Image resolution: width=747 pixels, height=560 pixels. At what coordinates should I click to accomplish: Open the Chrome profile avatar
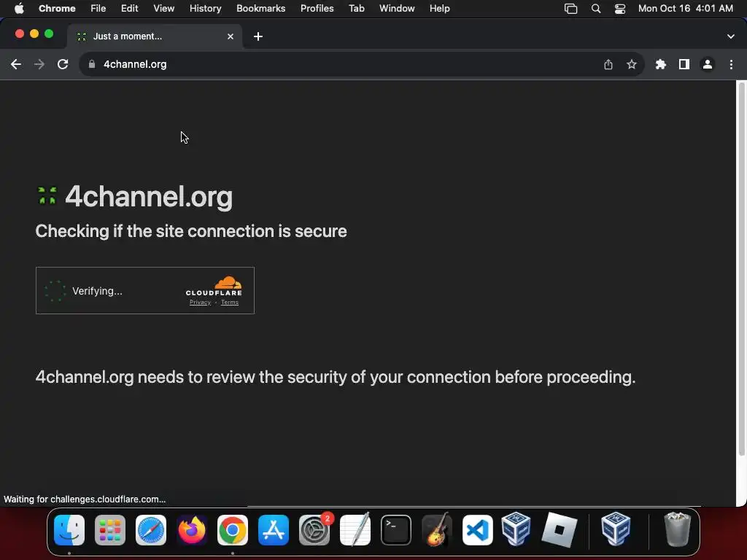(708, 64)
